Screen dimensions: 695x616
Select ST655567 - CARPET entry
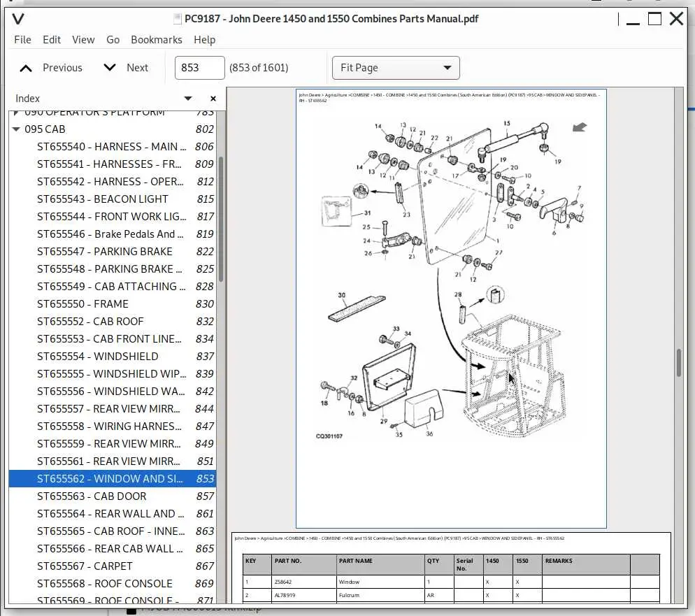coord(113,566)
